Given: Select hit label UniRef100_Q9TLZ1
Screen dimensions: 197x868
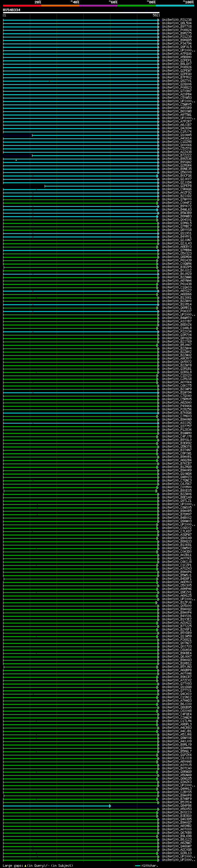Looking at the screenshot, I should [177, 501].
